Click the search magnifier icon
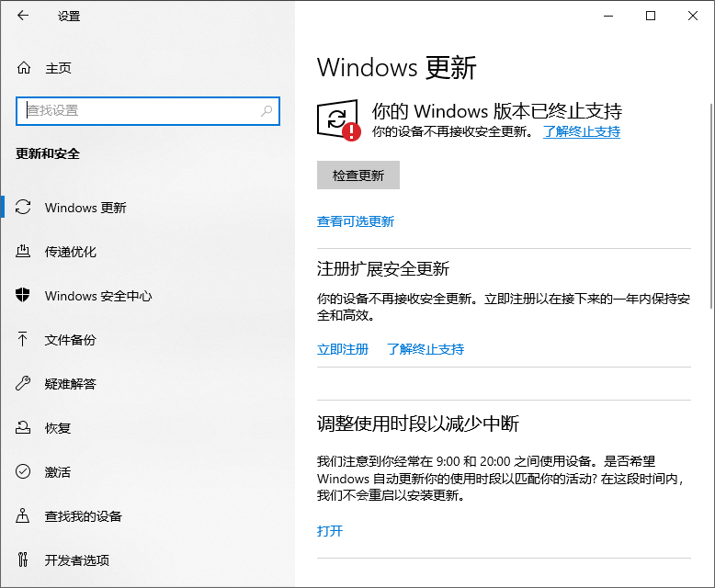The width and height of the screenshot is (715, 588). tap(267, 111)
